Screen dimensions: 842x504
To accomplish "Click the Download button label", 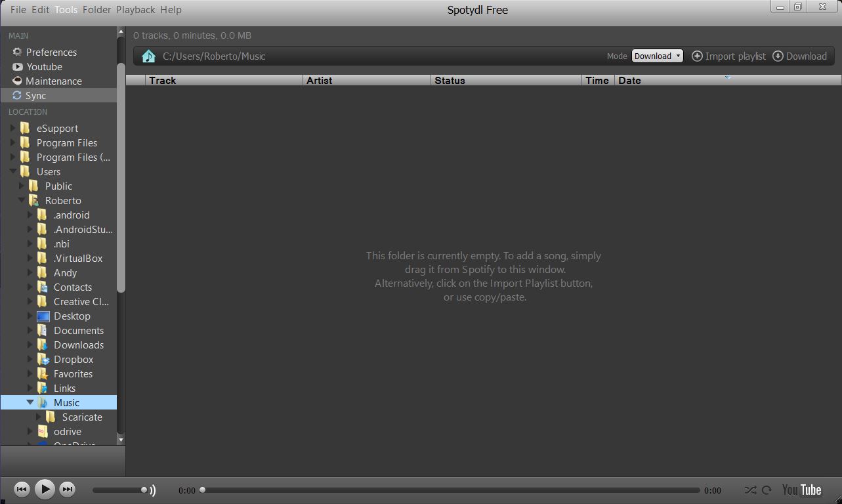I will click(807, 56).
